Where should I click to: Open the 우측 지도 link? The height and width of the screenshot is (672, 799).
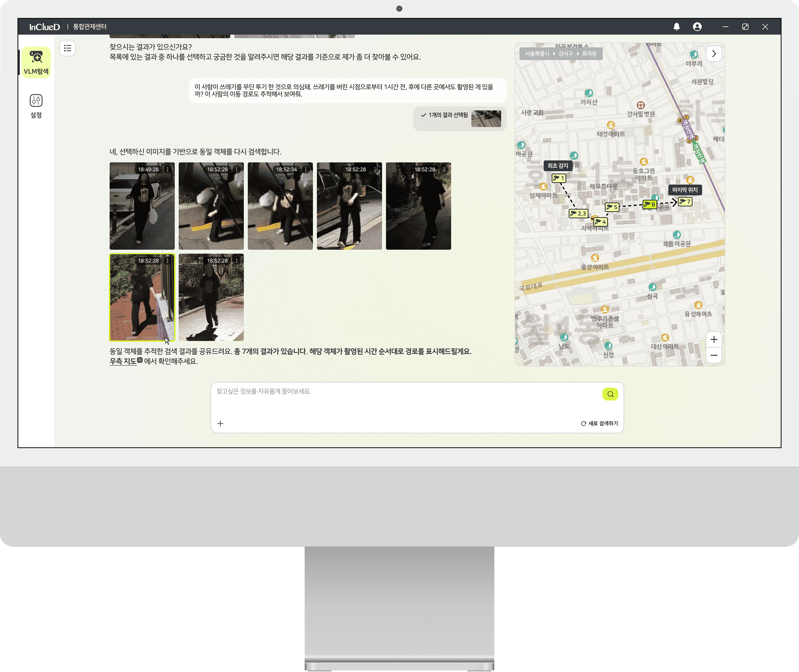point(123,361)
